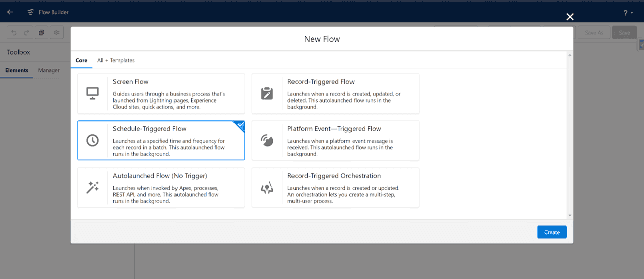Click the Save As button
This screenshot has height=279, width=644.
594,33
